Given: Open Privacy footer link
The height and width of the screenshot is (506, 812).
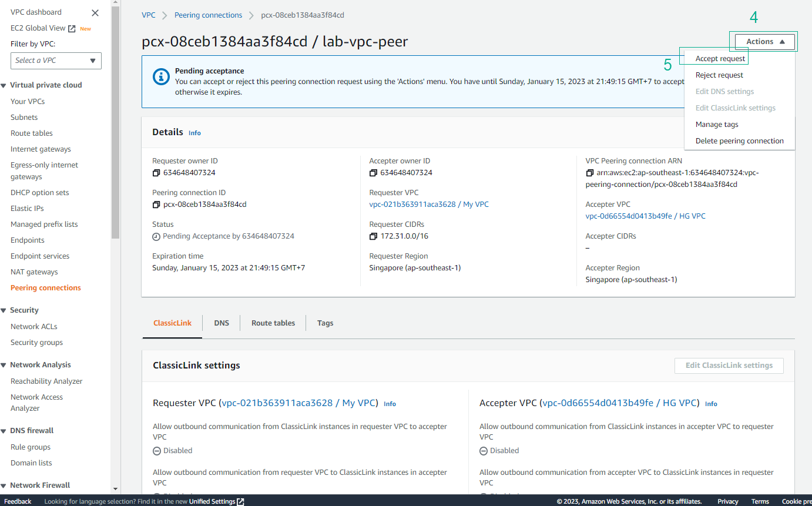Looking at the screenshot, I should click(727, 502).
